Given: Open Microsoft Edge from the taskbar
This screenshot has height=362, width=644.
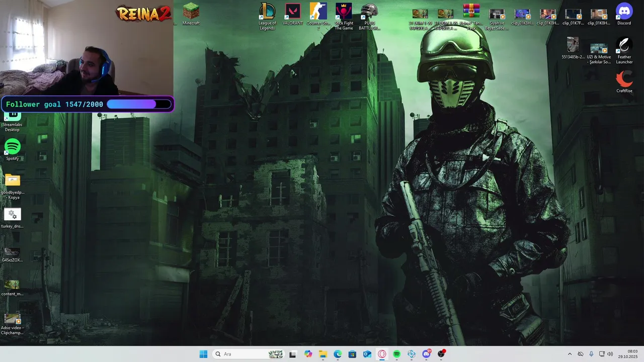Looking at the screenshot, I should click(x=338, y=354).
